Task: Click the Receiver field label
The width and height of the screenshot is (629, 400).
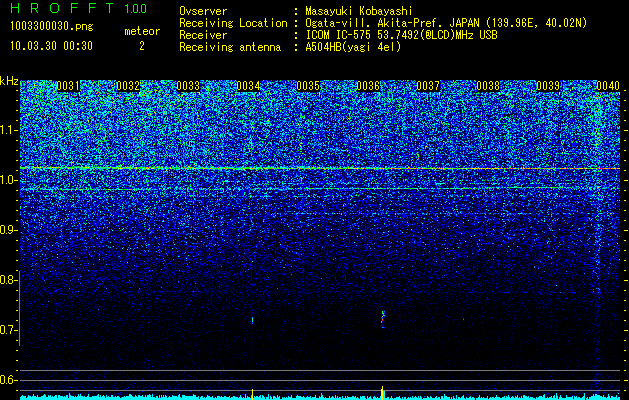Action: click(203, 35)
